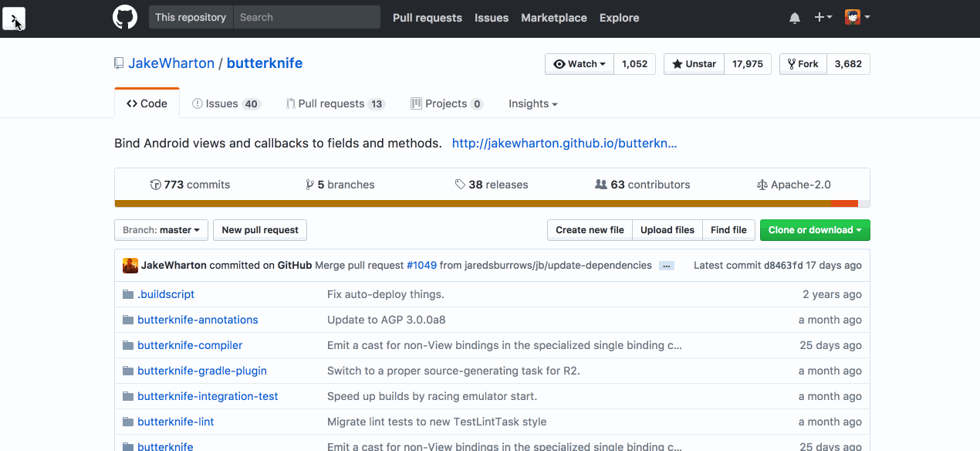980x451 pixels.
Task: View the 3,682 forks count
Action: click(x=848, y=64)
